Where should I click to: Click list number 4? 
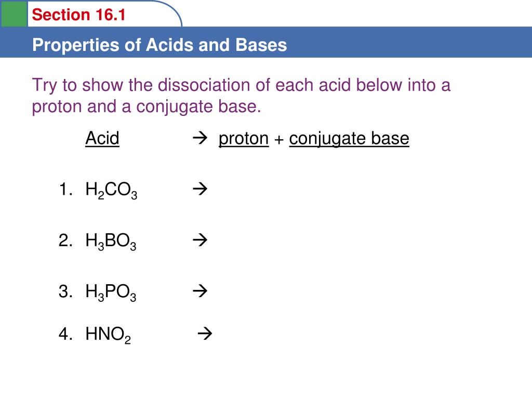[65, 334]
